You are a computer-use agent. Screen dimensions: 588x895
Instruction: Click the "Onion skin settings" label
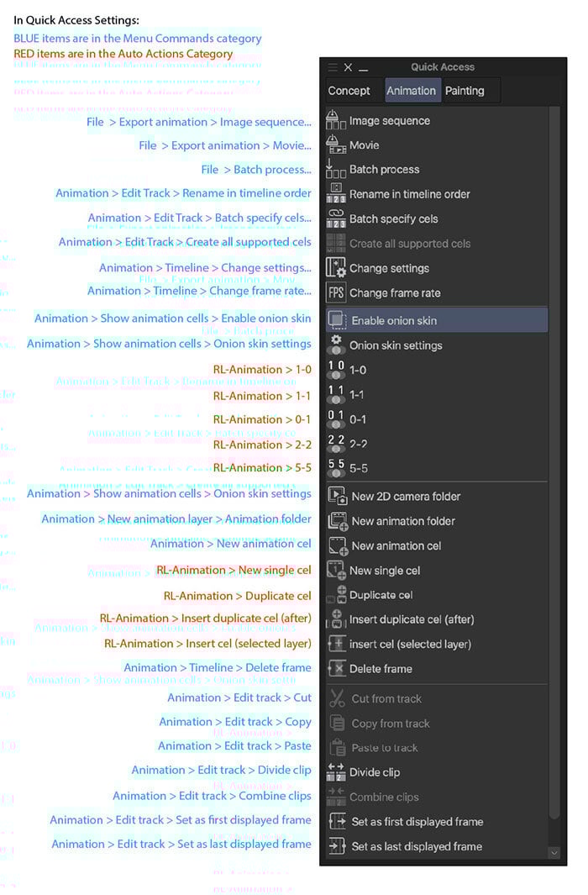396,345
